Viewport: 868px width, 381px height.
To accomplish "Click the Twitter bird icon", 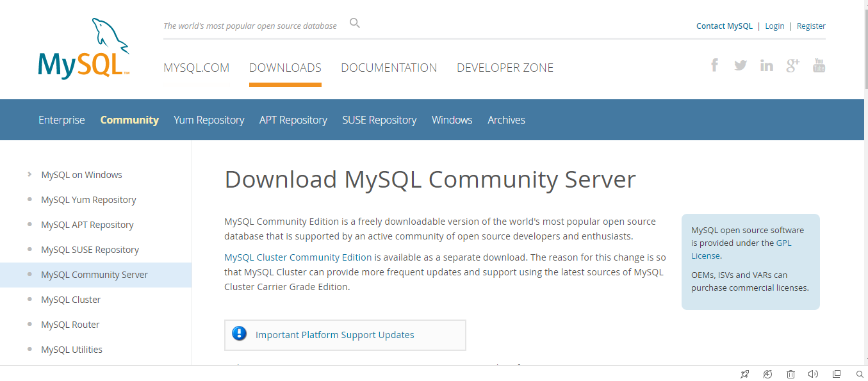I will tap(740, 65).
